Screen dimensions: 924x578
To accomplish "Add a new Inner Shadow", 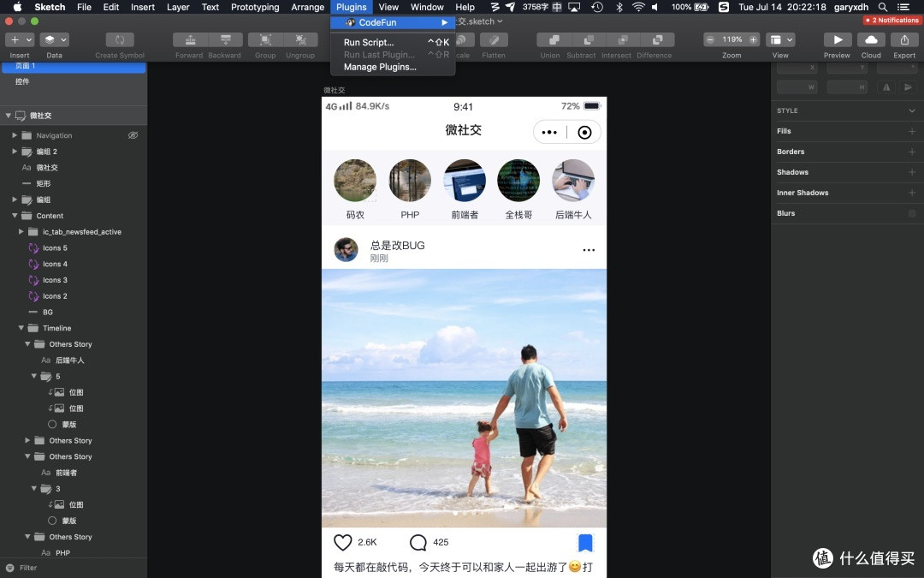I will (912, 193).
